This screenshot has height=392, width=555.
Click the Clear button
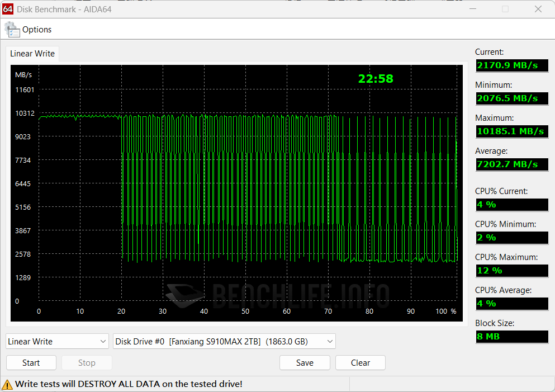[x=360, y=362]
